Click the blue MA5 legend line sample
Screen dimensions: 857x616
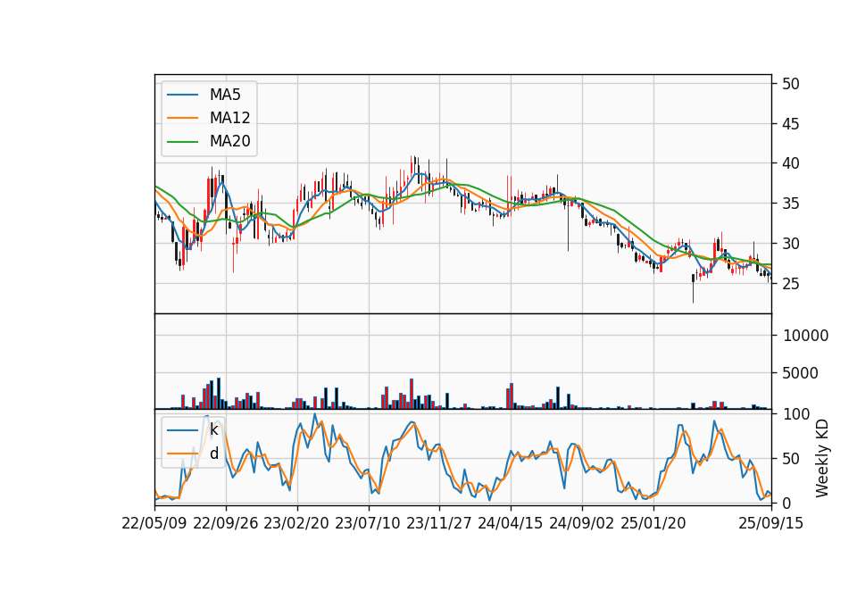[x=182, y=95]
